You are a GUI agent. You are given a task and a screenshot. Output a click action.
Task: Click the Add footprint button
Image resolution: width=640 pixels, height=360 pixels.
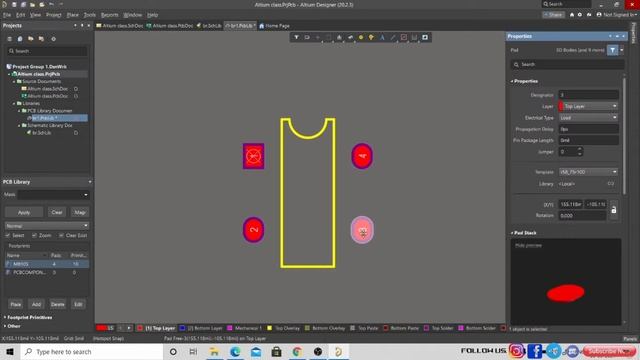[36, 304]
